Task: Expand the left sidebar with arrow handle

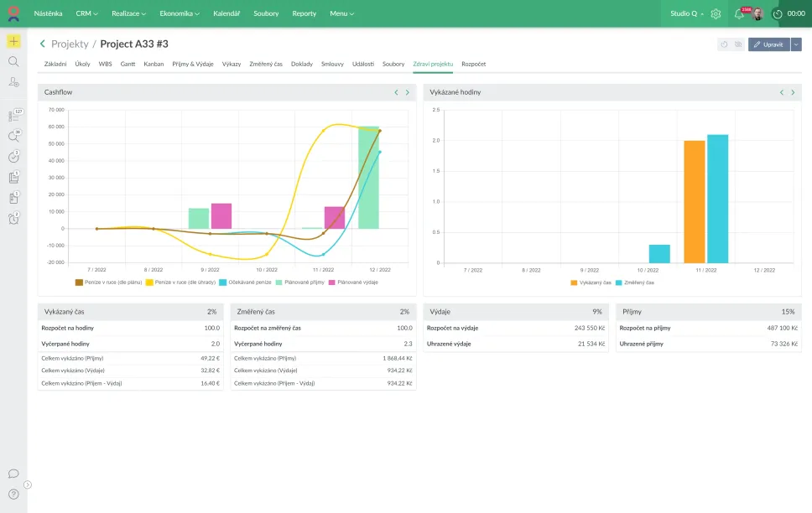Action: (28, 484)
